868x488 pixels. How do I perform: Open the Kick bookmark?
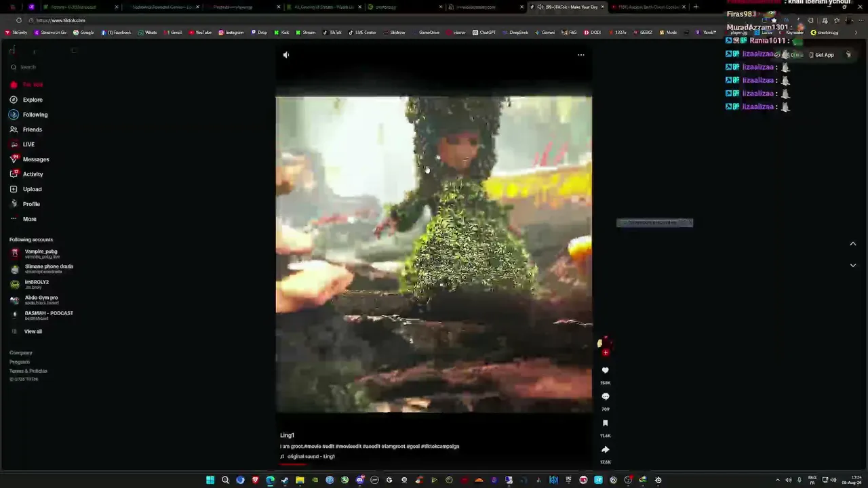tap(283, 33)
